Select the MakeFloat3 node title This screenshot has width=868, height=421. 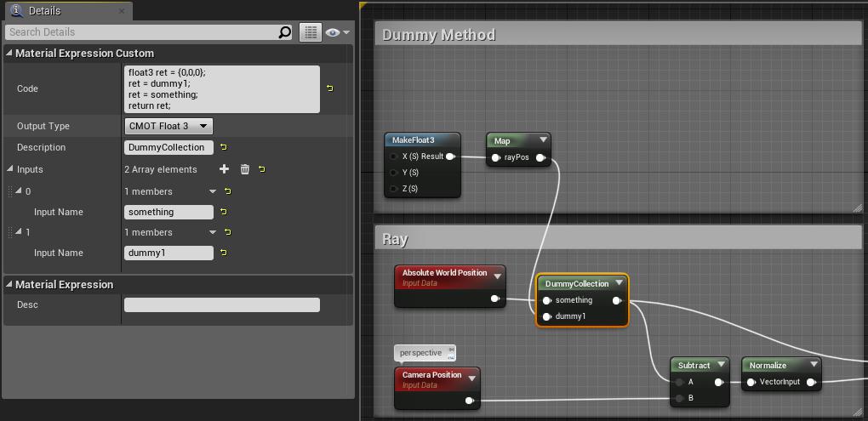coord(413,140)
